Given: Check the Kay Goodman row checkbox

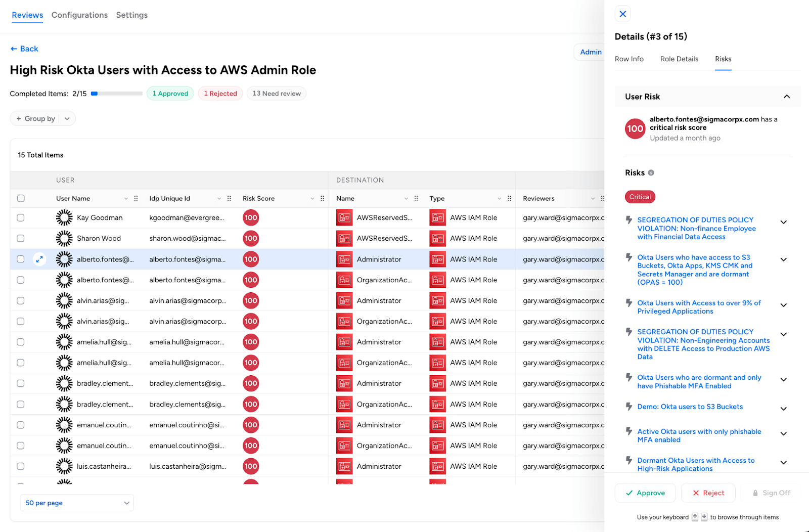Looking at the screenshot, I should click(x=21, y=218).
